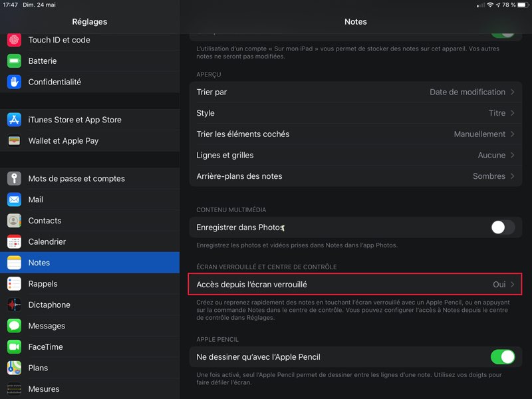Tap the battery indicator in status bar
The width and height of the screenshot is (532, 399).
tap(520, 5)
